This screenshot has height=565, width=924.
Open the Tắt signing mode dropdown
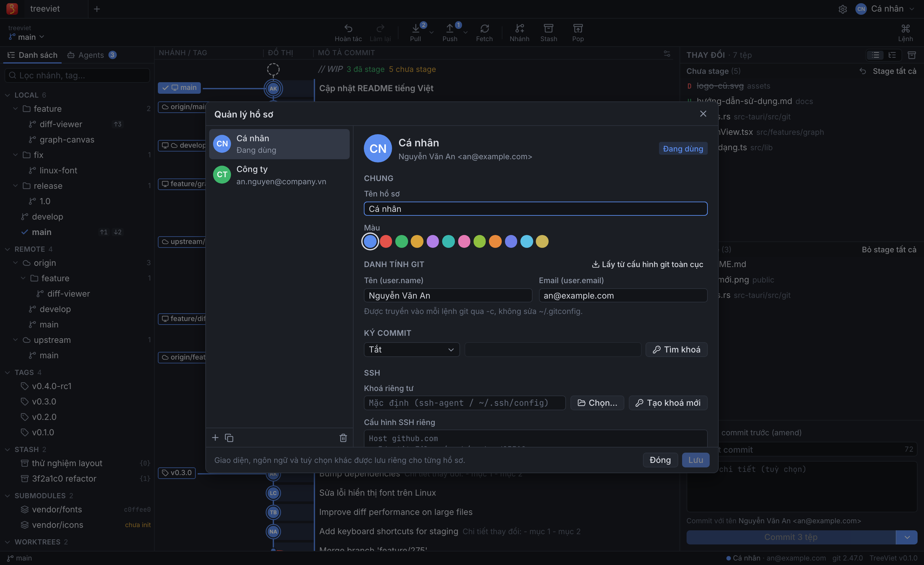(x=412, y=349)
